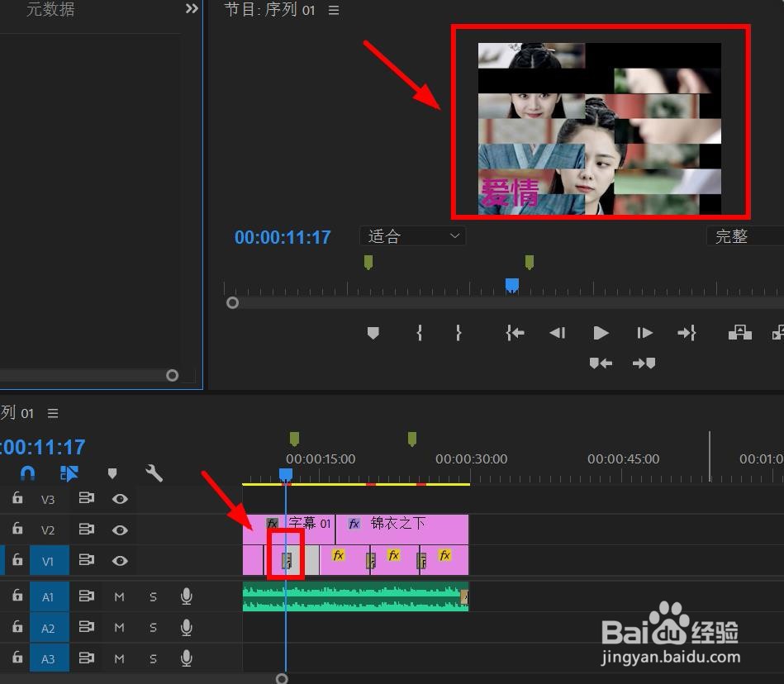
Task: Open the 完整 playback resolution dropdown
Action: point(745,236)
